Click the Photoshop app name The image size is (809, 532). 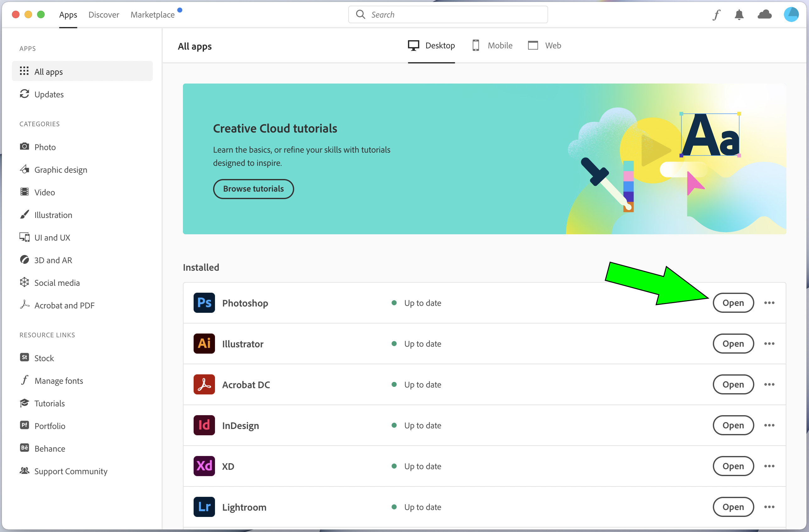click(x=245, y=303)
